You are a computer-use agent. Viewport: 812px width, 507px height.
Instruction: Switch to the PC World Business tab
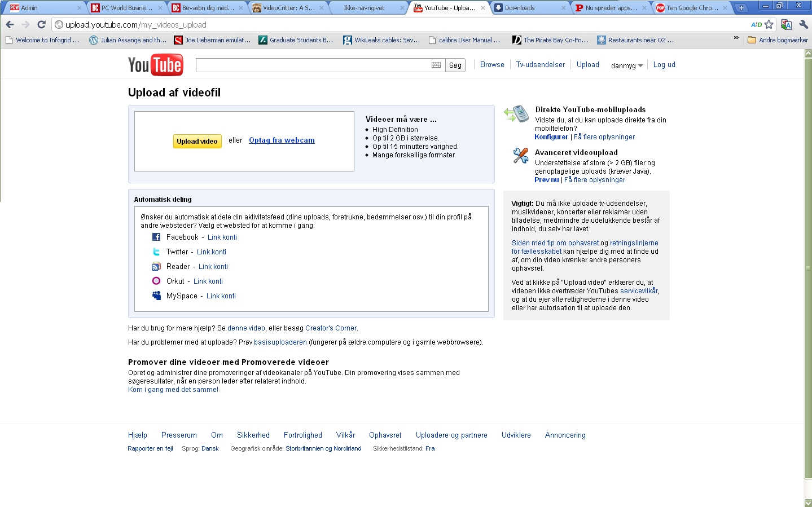coord(126,8)
